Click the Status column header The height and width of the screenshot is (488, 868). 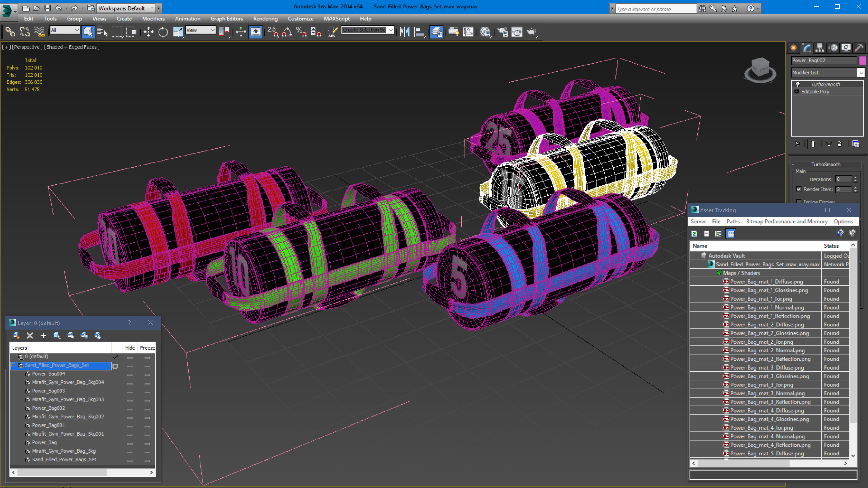pos(835,246)
